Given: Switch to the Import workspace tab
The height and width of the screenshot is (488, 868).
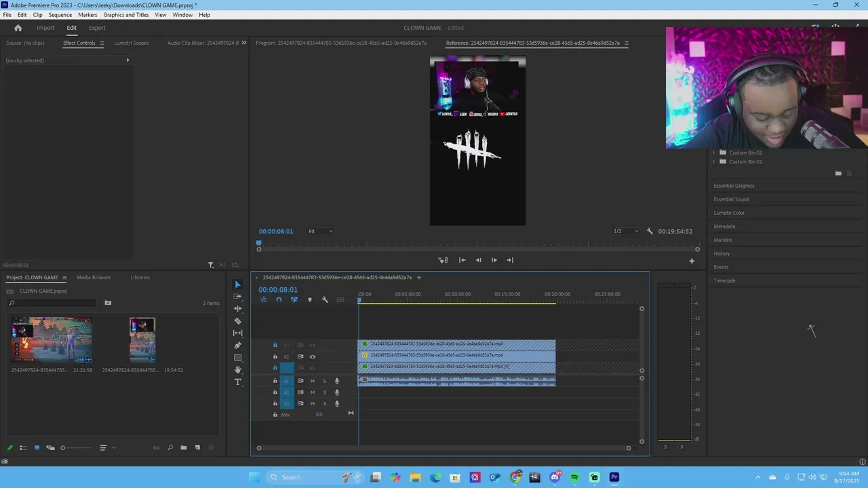Looking at the screenshot, I should point(45,28).
